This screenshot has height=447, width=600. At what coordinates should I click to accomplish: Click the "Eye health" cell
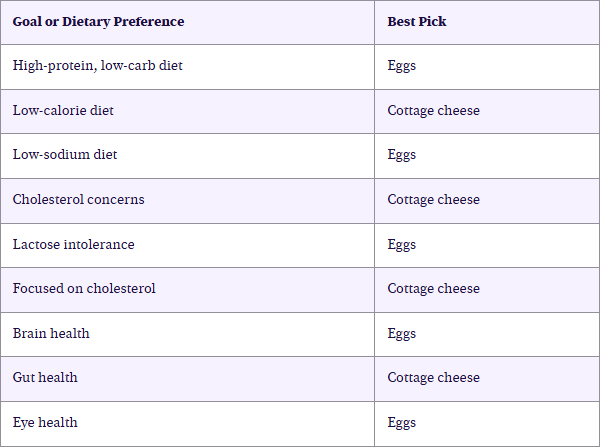click(x=44, y=422)
